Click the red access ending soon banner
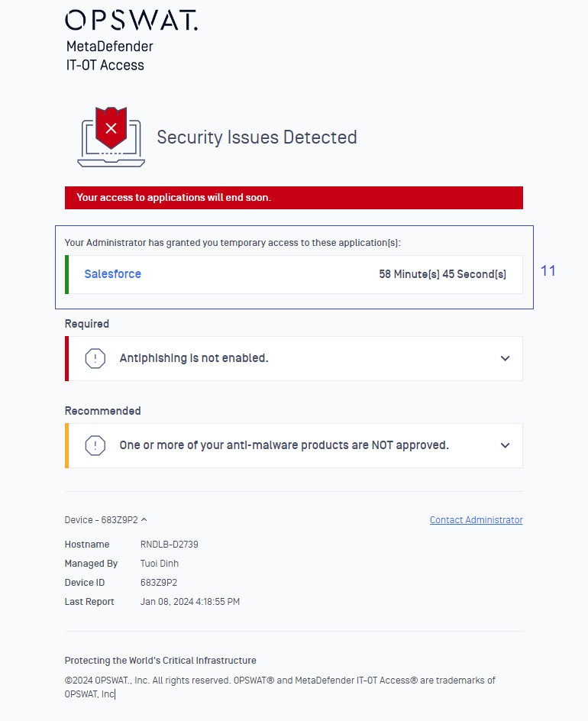This screenshot has height=721, width=588. coord(294,198)
